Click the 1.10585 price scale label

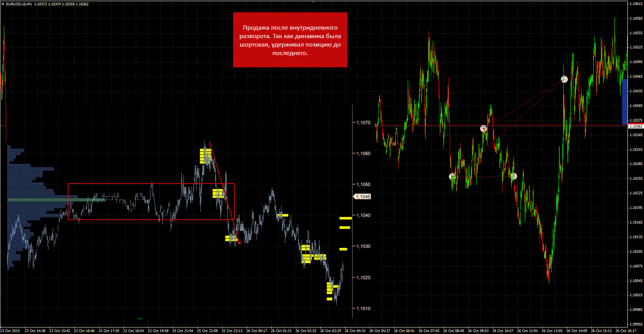(636, 18)
